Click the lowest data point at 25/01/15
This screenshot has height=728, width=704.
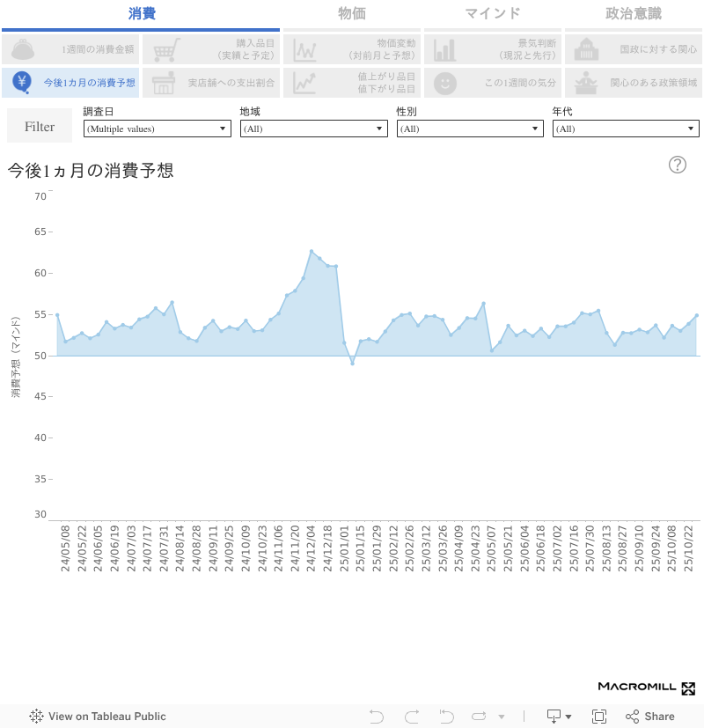pyautogui.click(x=352, y=364)
